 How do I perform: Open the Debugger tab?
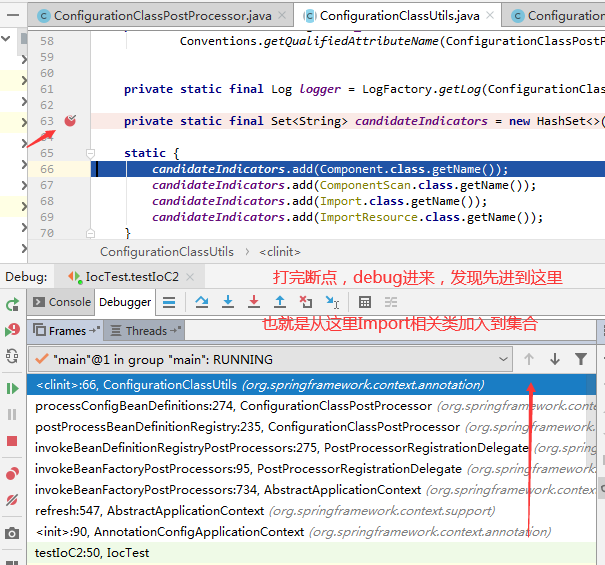click(125, 302)
